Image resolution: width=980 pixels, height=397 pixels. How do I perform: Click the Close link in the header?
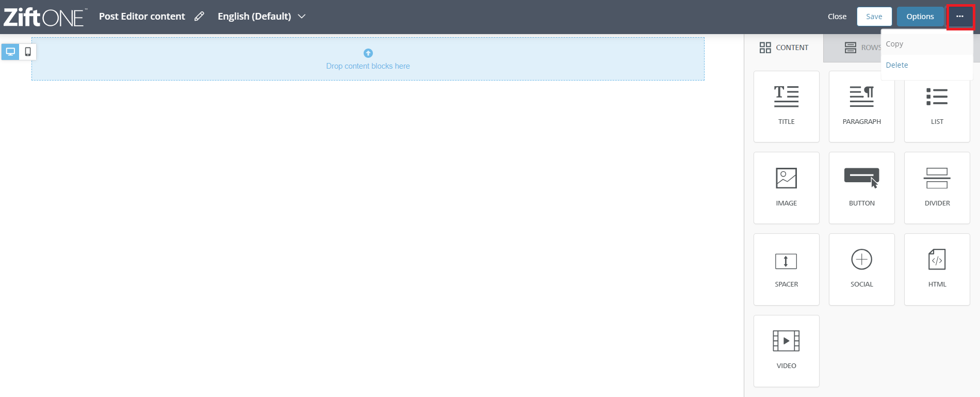point(837,17)
